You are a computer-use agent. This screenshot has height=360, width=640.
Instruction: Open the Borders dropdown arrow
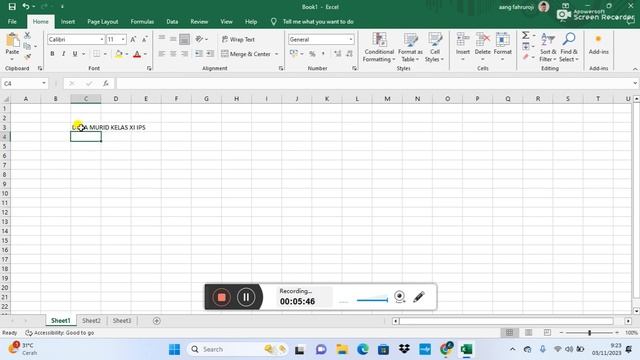(x=105, y=54)
